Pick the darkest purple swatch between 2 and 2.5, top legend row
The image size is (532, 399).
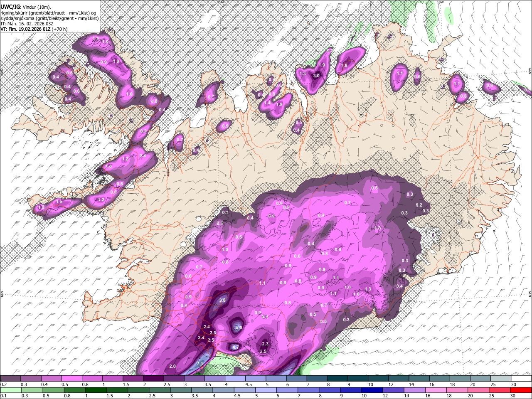coord(153,379)
